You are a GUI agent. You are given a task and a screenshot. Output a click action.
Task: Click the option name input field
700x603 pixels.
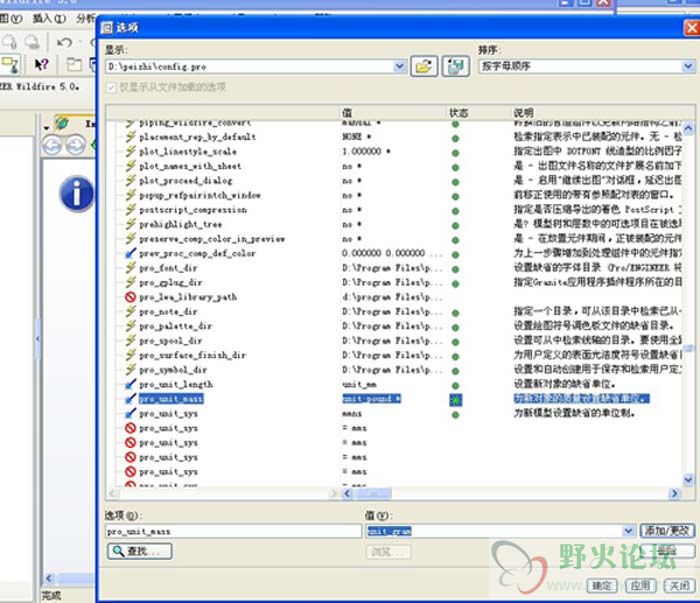tap(233, 531)
